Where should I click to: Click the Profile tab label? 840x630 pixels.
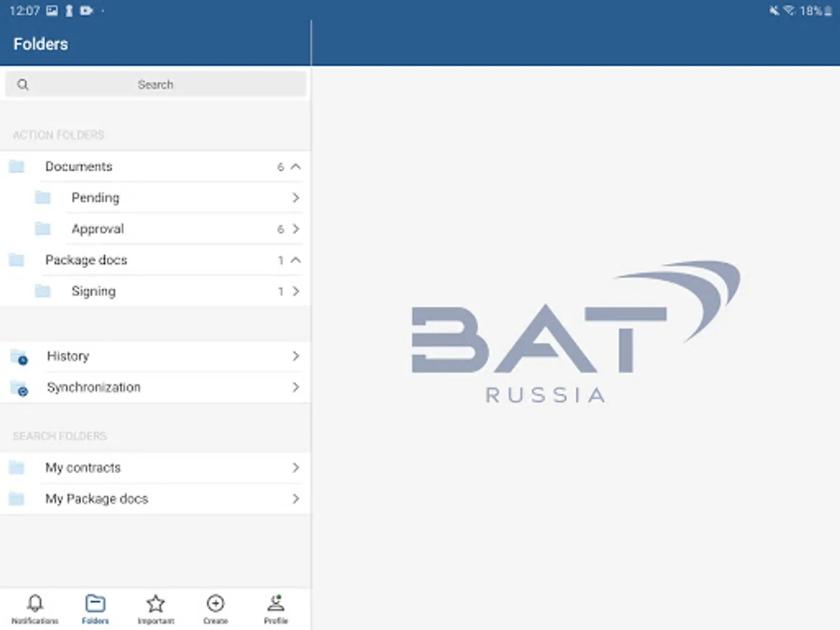coord(276,621)
